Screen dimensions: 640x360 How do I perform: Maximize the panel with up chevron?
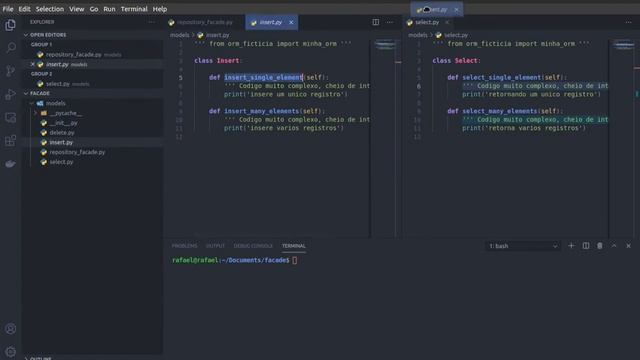click(614, 246)
